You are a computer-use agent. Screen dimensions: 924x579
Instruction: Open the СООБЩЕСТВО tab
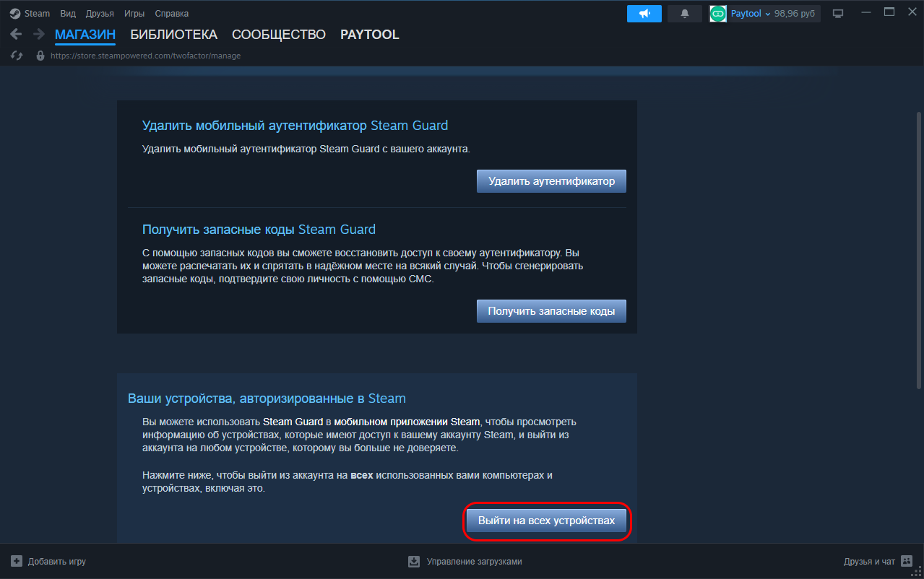tap(279, 35)
